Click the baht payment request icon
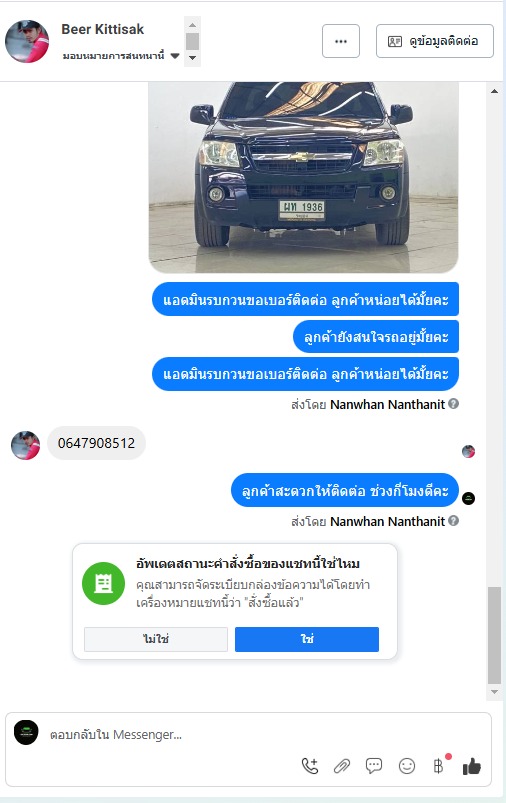Screen dimensions: 506x803 [x=439, y=766]
